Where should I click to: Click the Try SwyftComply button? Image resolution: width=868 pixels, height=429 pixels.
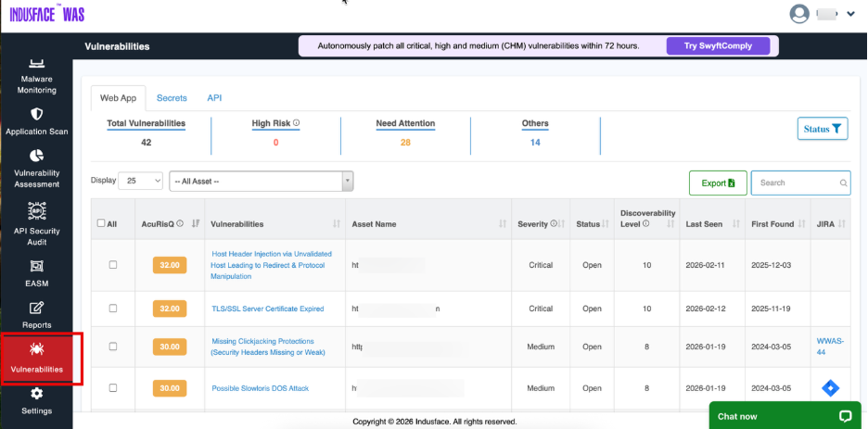718,45
